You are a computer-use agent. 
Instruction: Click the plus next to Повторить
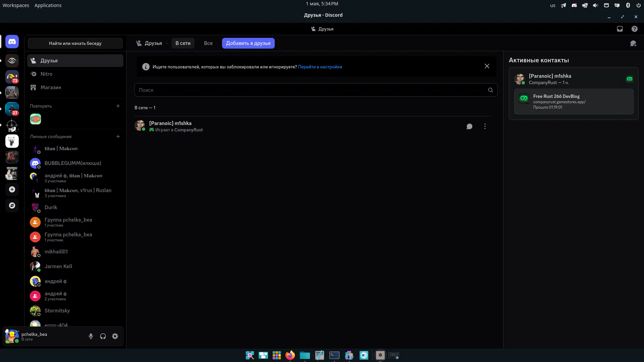coord(118,106)
